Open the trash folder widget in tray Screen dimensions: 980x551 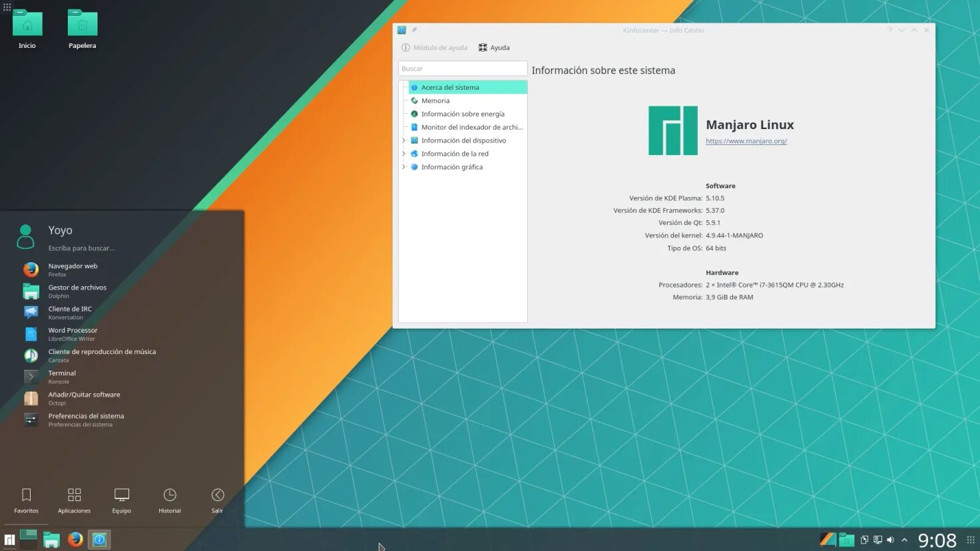[x=846, y=540]
